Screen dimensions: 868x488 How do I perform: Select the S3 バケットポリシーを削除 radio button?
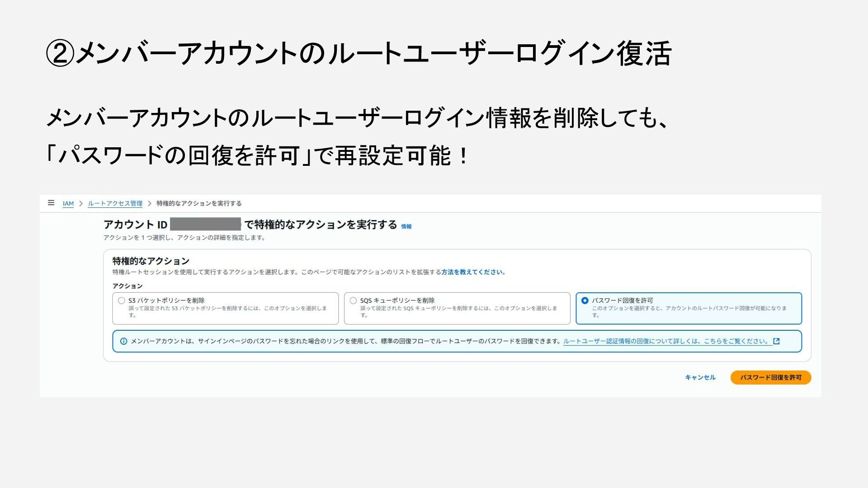pyautogui.click(x=122, y=300)
